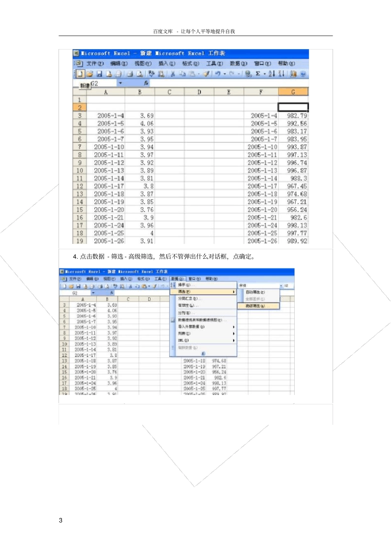The image size is (392, 555).
Task: Open the 格式 menu in the larger Excel window
Action: pos(191,64)
